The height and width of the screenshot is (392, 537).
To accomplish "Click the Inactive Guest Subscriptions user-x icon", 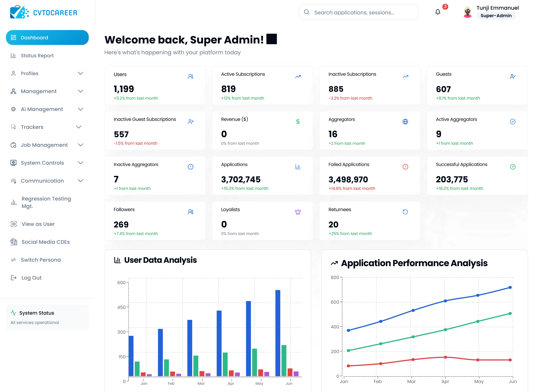I will point(190,122).
